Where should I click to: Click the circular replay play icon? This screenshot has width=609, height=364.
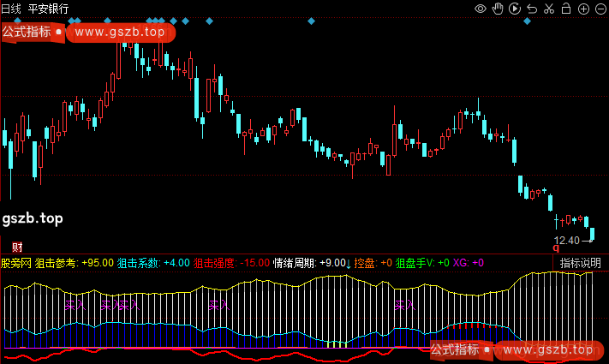pyautogui.click(x=514, y=9)
